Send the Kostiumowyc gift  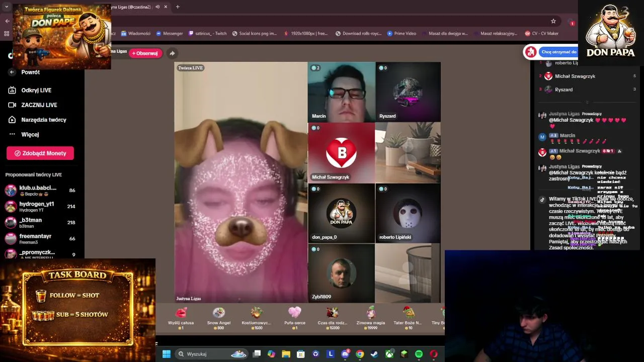(x=257, y=318)
